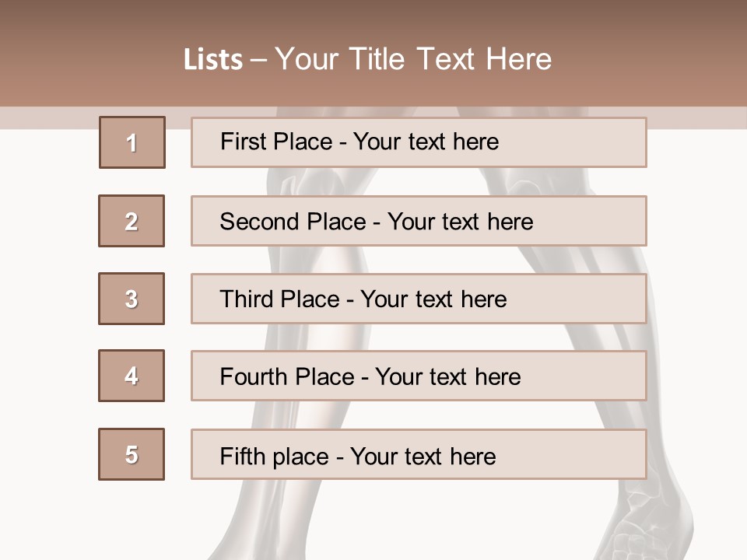This screenshot has height=560, width=747.
Task: Click the number 1 box
Action: (x=132, y=142)
